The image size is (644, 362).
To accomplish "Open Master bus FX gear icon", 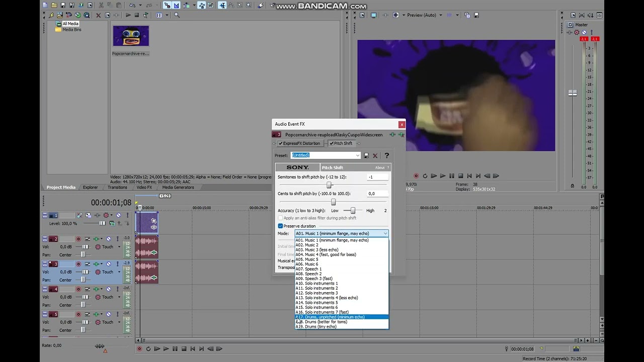I will [x=577, y=32].
